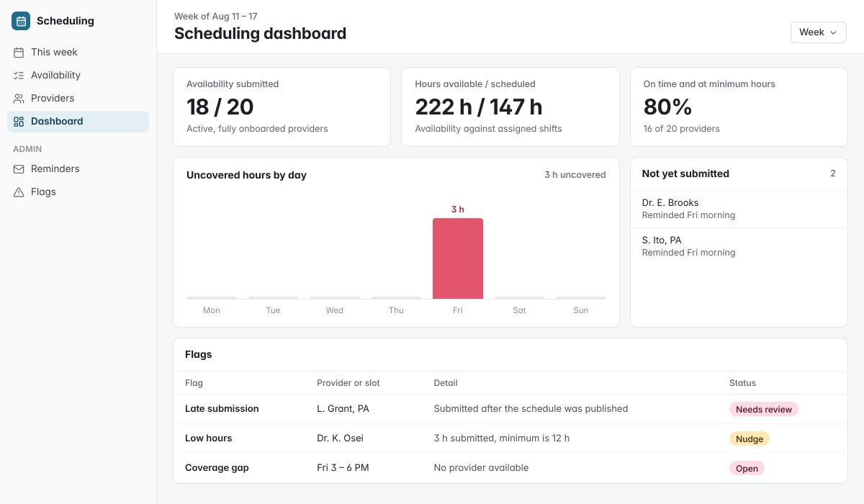
Task: Click the Needs review status badge
Action: pos(764,409)
